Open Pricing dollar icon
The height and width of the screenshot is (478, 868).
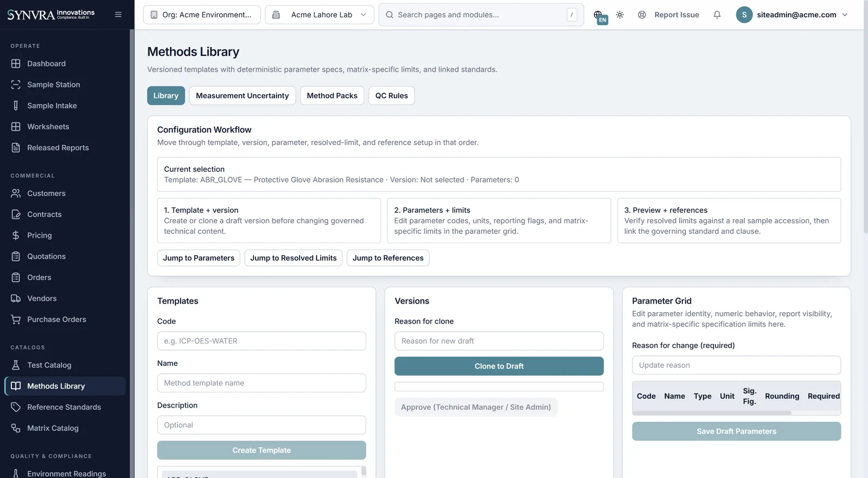point(16,235)
